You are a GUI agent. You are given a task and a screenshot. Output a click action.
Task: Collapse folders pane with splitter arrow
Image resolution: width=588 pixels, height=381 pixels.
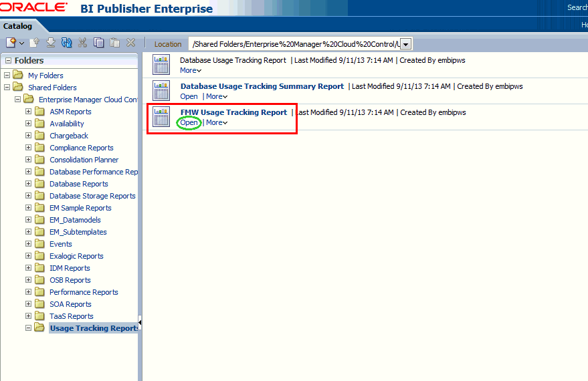click(140, 322)
